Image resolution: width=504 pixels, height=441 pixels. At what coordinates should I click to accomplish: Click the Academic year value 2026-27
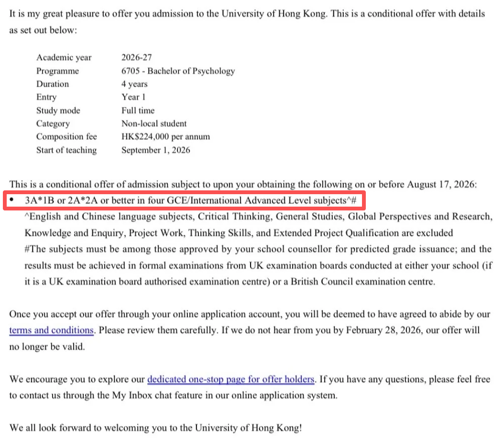(136, 57)
